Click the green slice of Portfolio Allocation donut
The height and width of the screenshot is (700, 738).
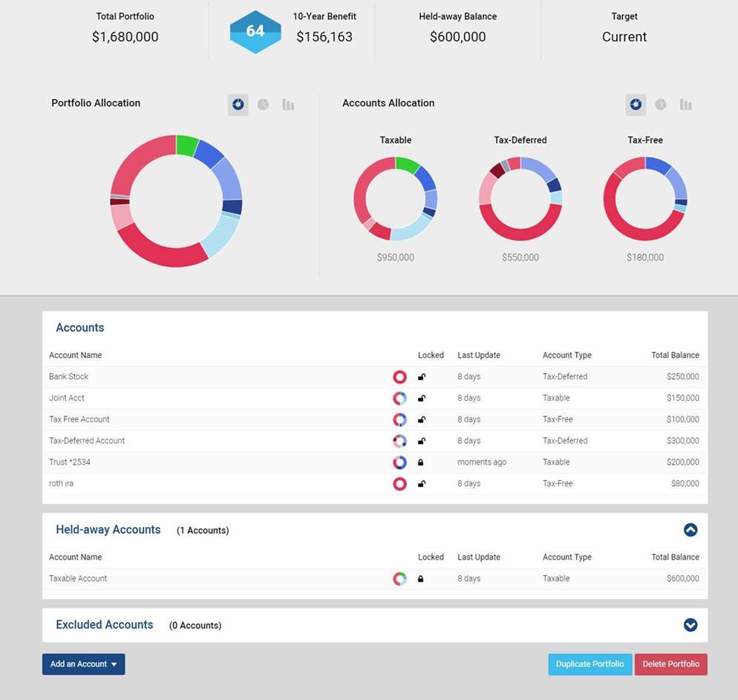tap(186, 145)
